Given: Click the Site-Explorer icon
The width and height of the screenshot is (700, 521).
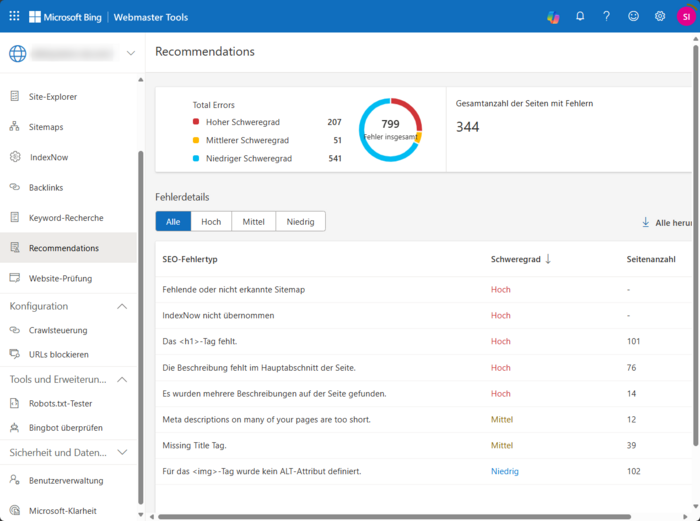Looking at the screenshot, I should (x=15, y=96).
